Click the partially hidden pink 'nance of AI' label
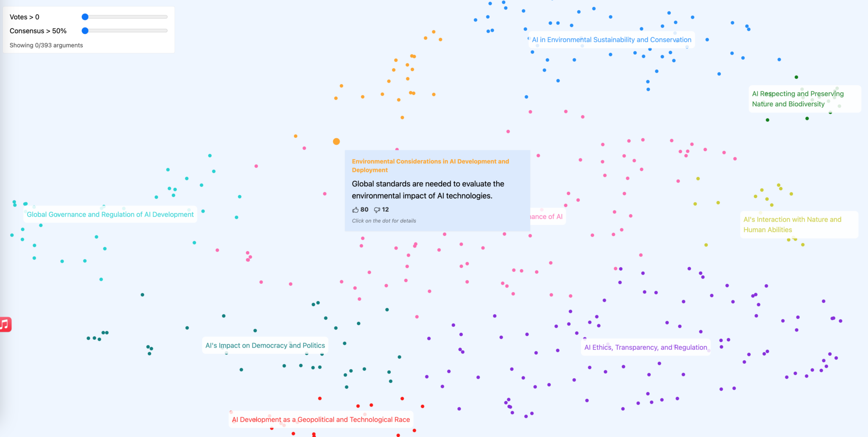868x437 pixels. pos(547,217)
